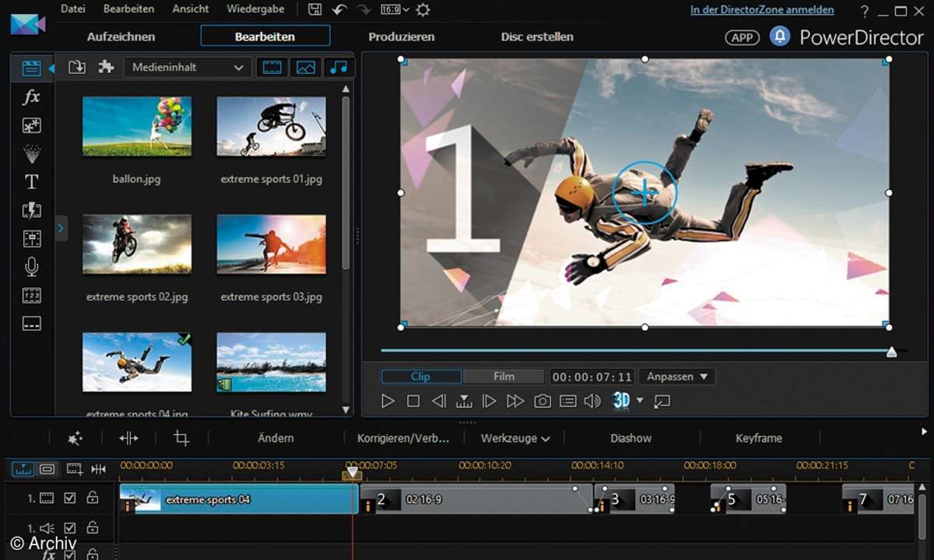Click the puzzle-piece plugins icon
This screenshot has height=560, width=934.
(x=106, y=67)
